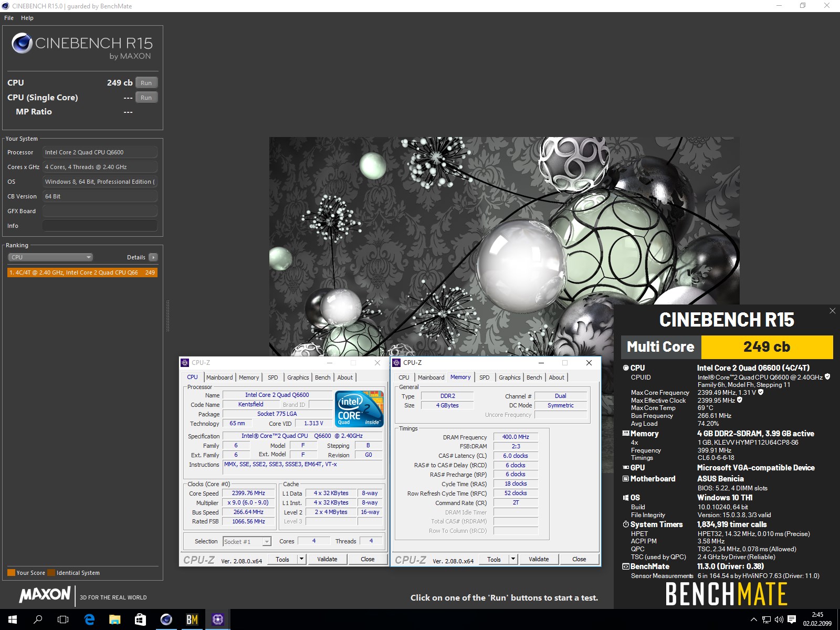Close the BenchMate result overlay

pyautogui.click(x=832, y=311)
